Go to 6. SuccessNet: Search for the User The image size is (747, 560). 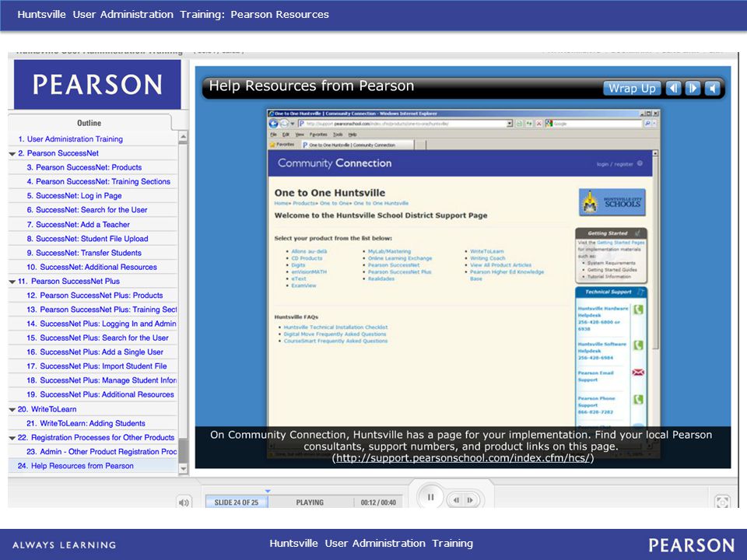(87, 210)
